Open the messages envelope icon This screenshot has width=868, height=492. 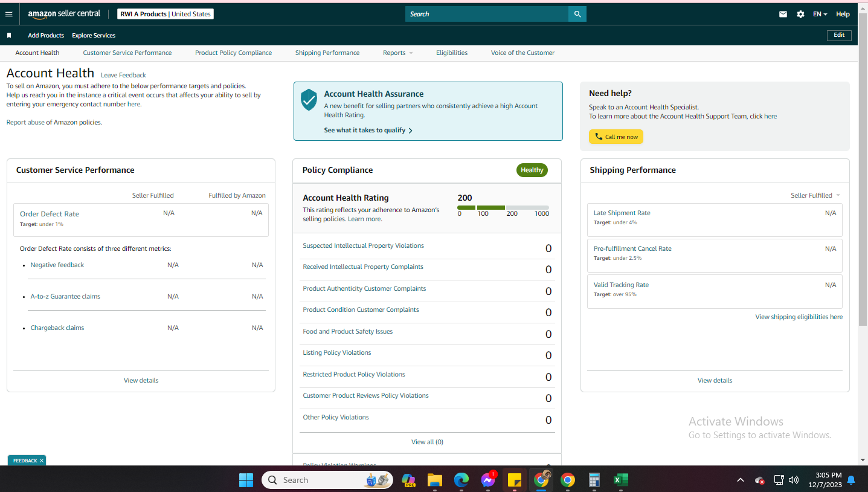click(x=783, y=14)
